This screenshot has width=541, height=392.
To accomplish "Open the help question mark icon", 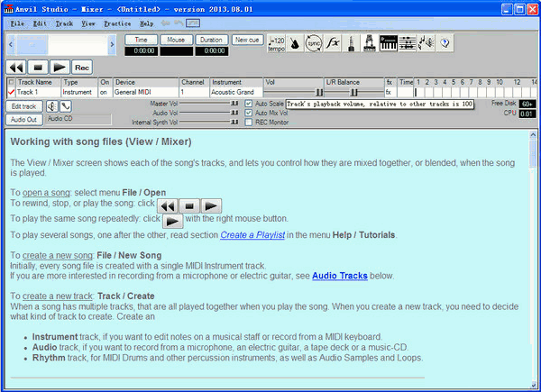I will tap(445, 43).
